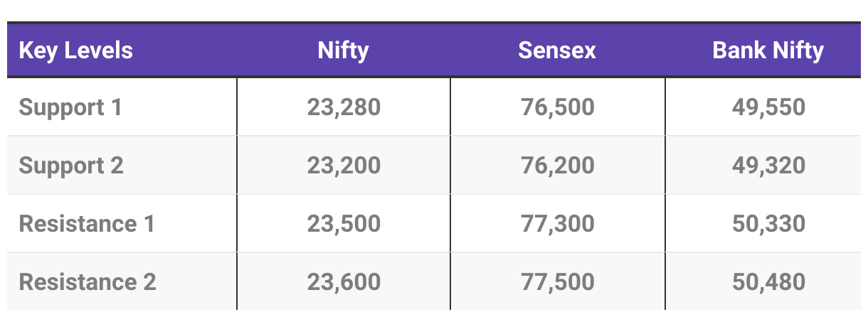
Task: Select the Support 2 row label
Action: tap(71, 166)
